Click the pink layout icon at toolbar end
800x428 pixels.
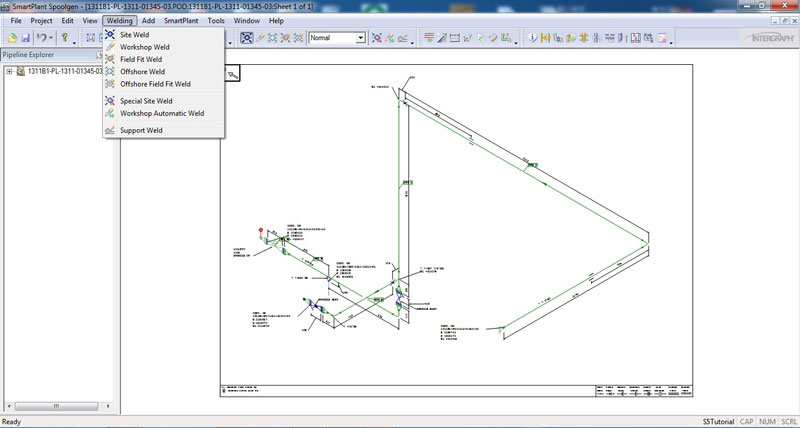662,38
